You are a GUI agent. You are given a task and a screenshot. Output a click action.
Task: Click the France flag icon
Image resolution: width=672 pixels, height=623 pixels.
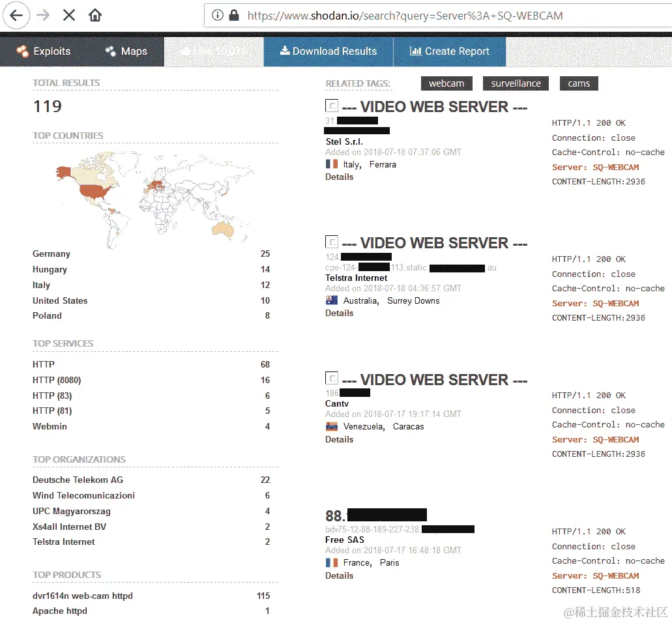332,562
